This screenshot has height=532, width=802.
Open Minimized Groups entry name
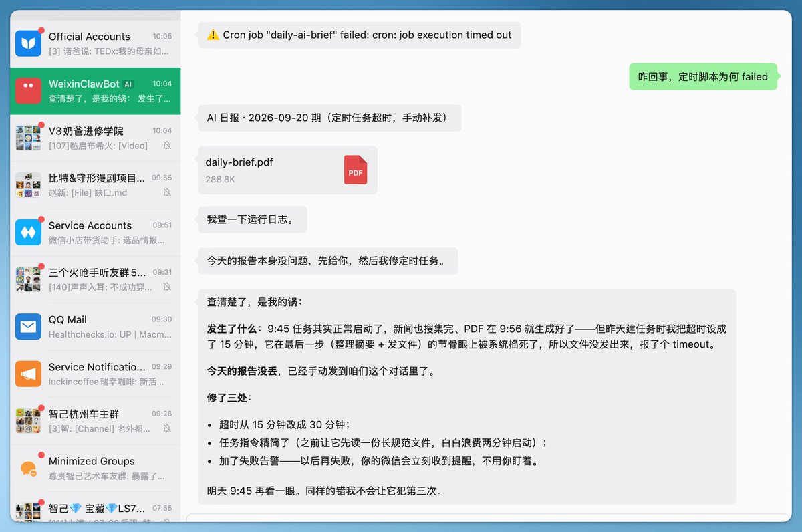pyautogui.click(x=92, y=461)
